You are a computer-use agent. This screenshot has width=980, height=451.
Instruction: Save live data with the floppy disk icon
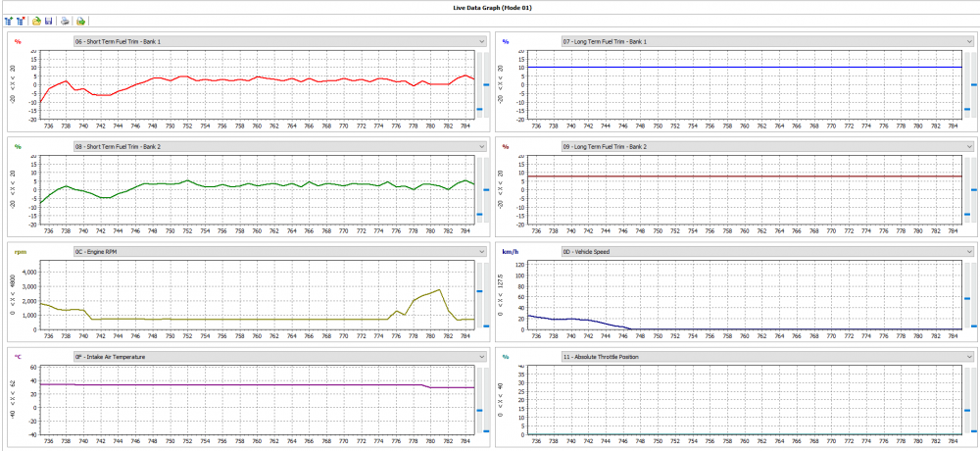[48, 21]
